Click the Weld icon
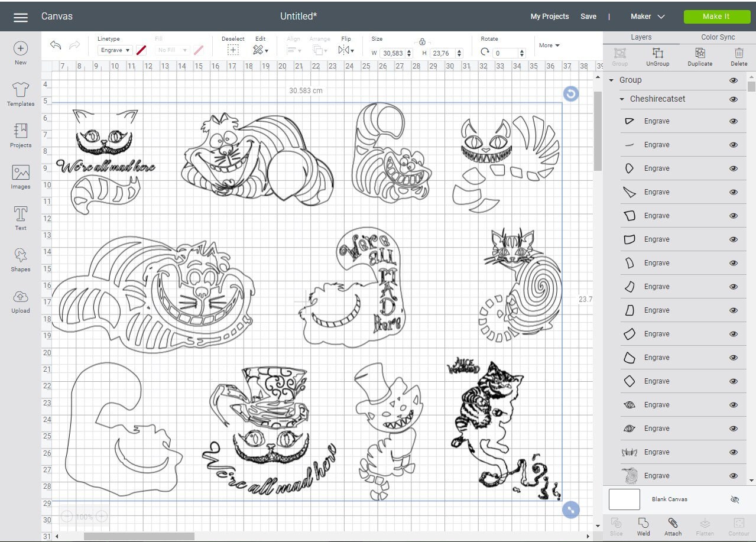756x542 pixels. (643, 525)
